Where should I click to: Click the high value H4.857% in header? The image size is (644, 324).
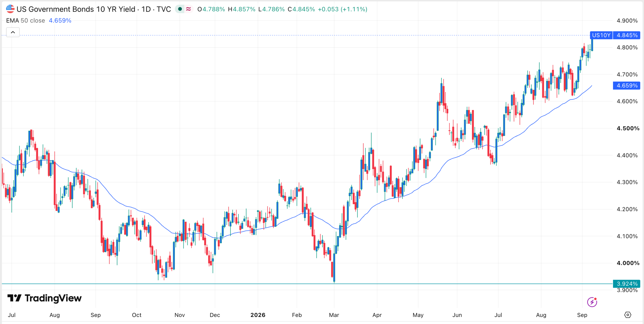pyautogui.click(x=242, y=9)
